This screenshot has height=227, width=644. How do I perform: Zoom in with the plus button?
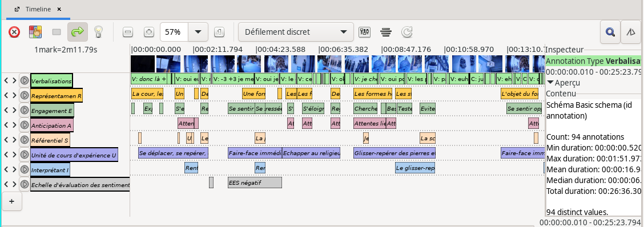[149, 32]
